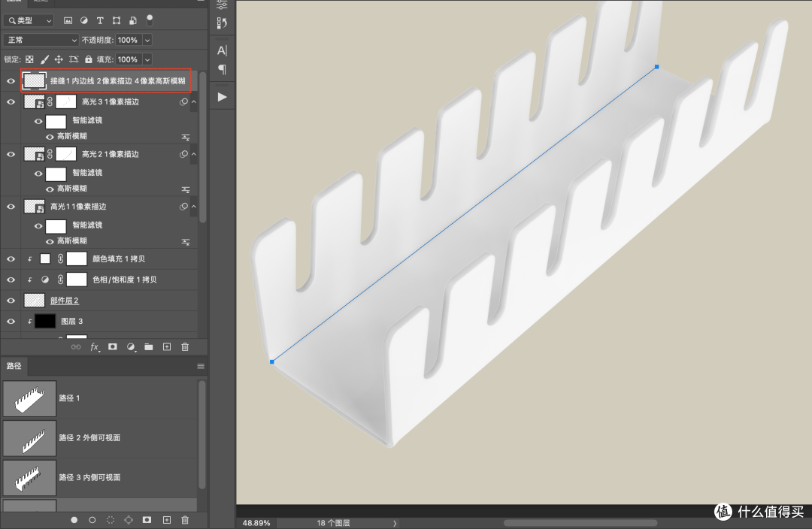Stroke path with brush icon

(x=92, y=520)
